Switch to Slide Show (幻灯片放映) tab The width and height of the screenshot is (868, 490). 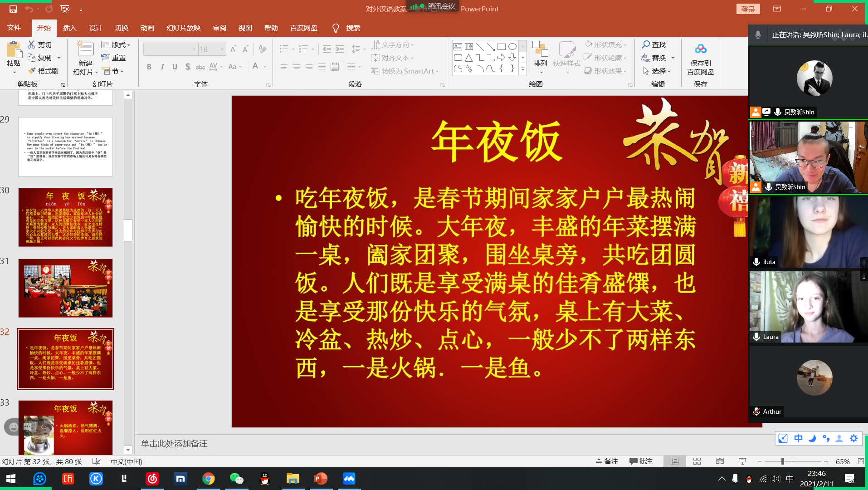[183, 28]
